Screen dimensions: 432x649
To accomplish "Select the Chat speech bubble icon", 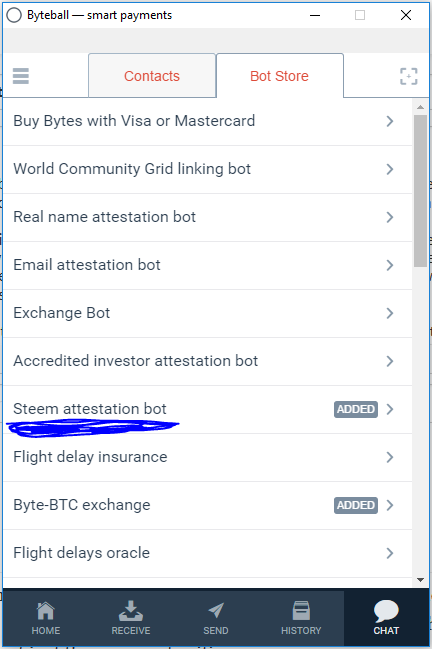I will tap(386, 611).
